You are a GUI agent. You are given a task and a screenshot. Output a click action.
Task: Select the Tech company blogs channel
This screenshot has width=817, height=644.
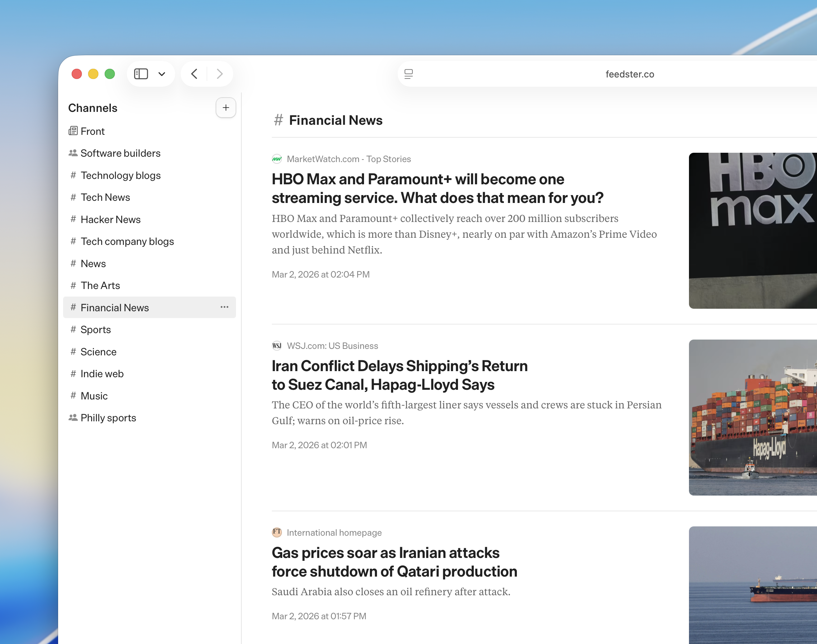[x=127, y=241]
